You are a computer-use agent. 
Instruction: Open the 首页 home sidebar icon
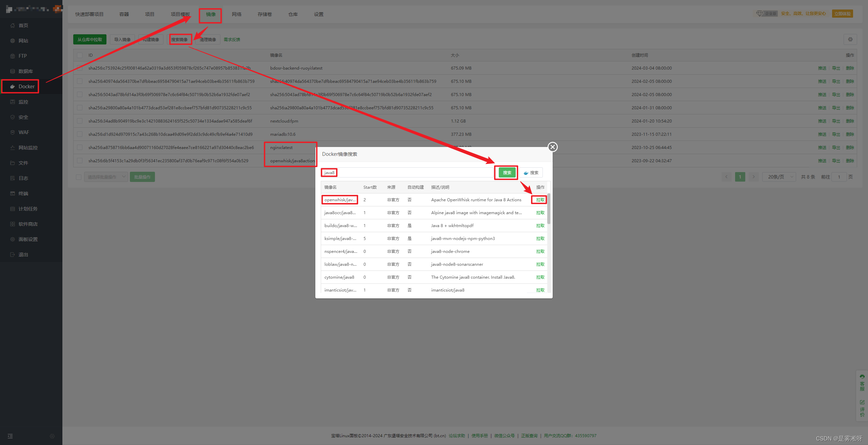13,25
